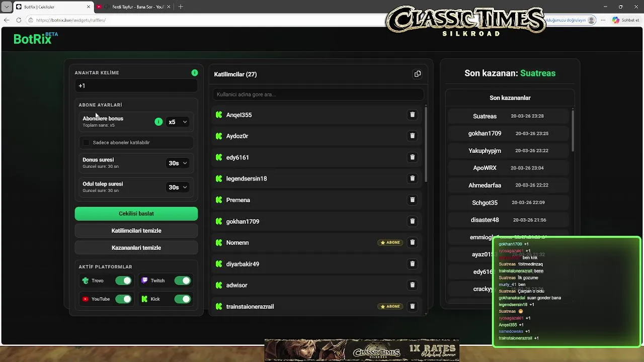644x362 pixels.
Task: Click winner entry Ahmedarfaa
Action: tap(508, 186)
